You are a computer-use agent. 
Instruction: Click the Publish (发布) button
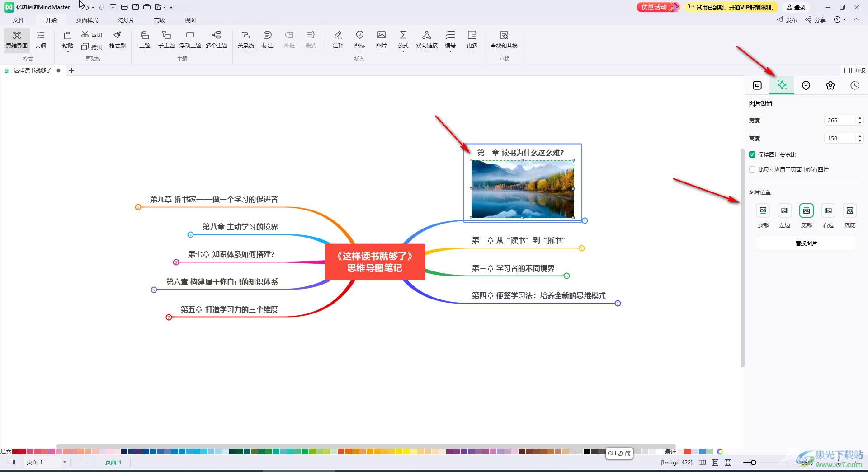tap(787, 20)
